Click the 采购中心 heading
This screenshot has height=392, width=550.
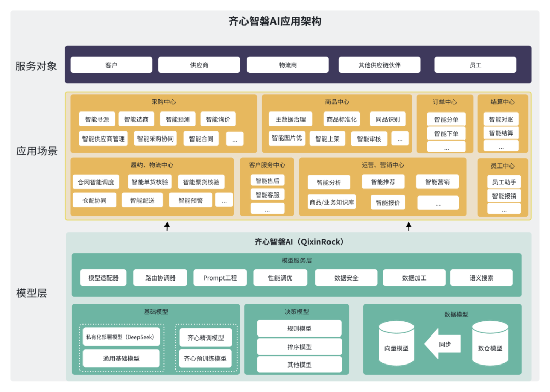pyautogui.click(x=163, y=102)
